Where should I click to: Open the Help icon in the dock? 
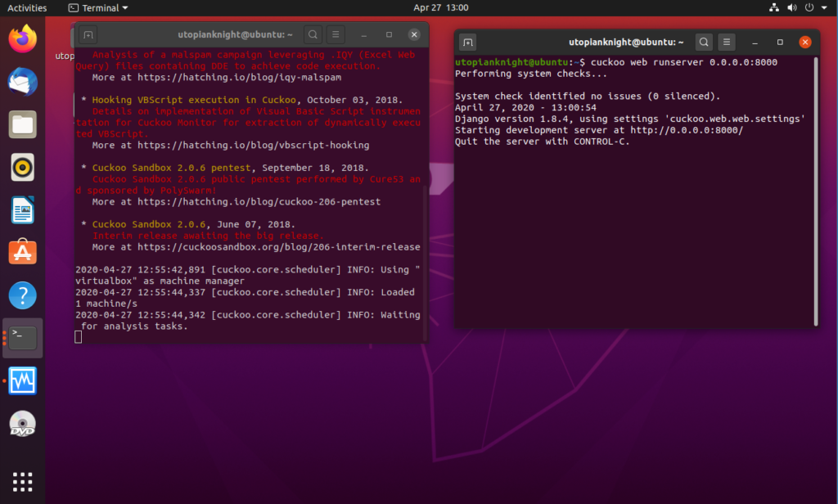pos(22,295)
